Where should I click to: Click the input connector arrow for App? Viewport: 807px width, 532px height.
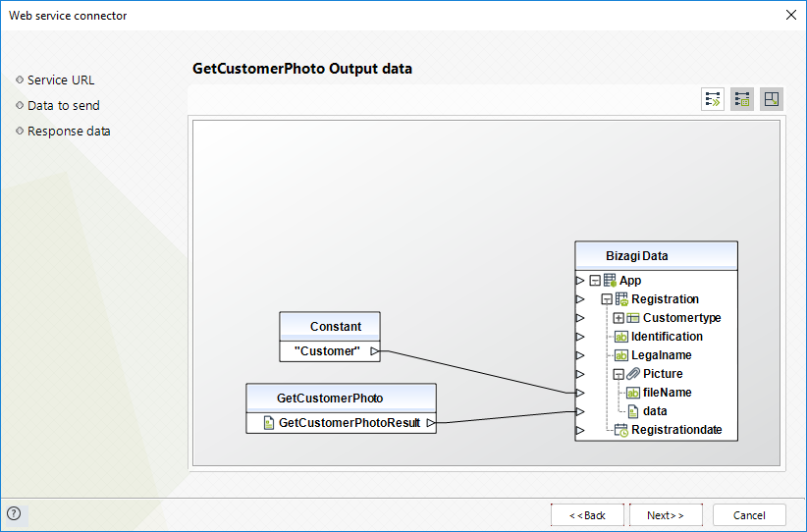[580, 281]
